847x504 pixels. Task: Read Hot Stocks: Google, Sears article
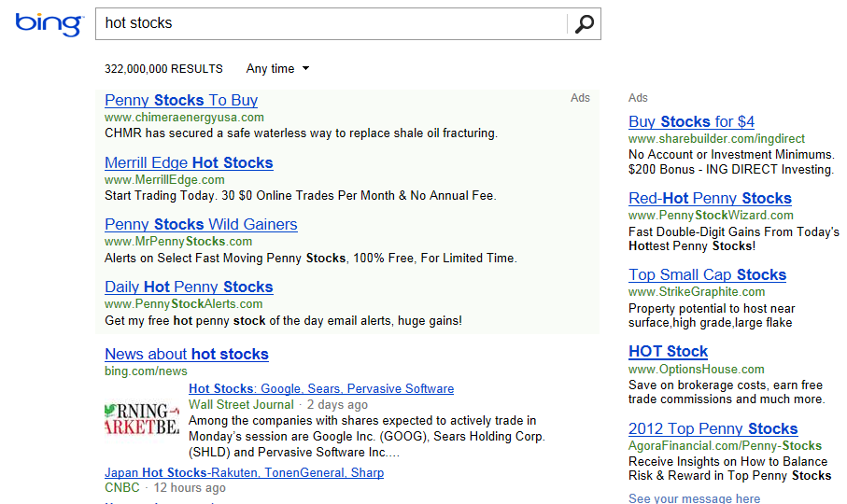point(321,389)
